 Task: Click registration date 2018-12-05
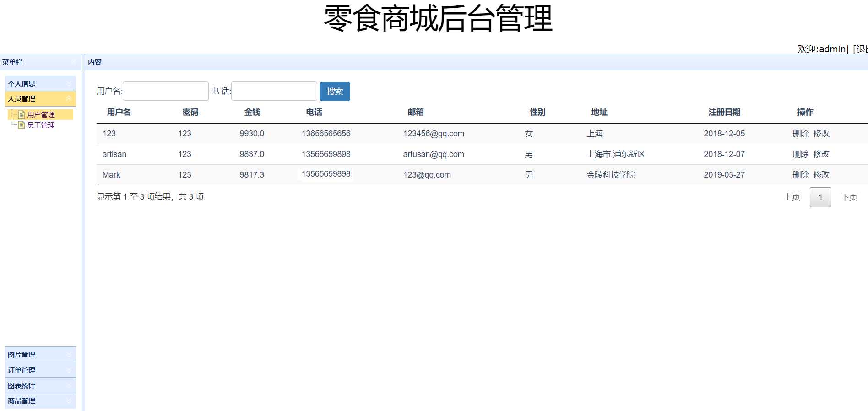724,134
